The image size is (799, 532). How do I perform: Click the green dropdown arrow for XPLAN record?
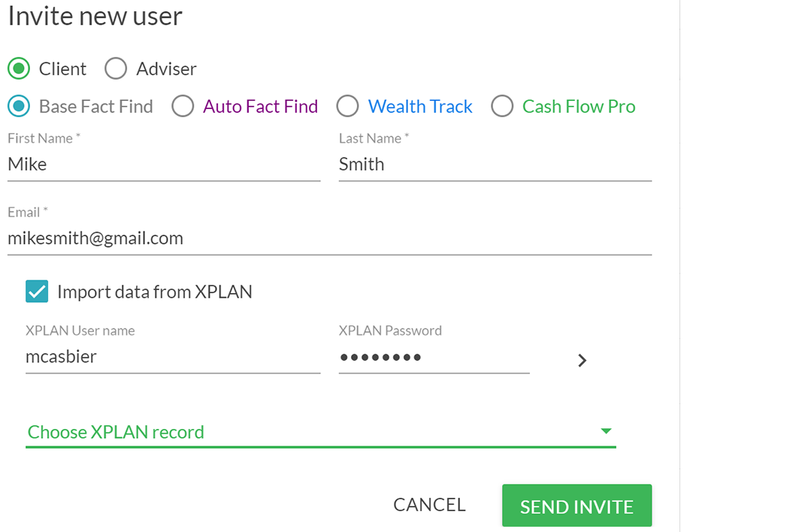605,431
